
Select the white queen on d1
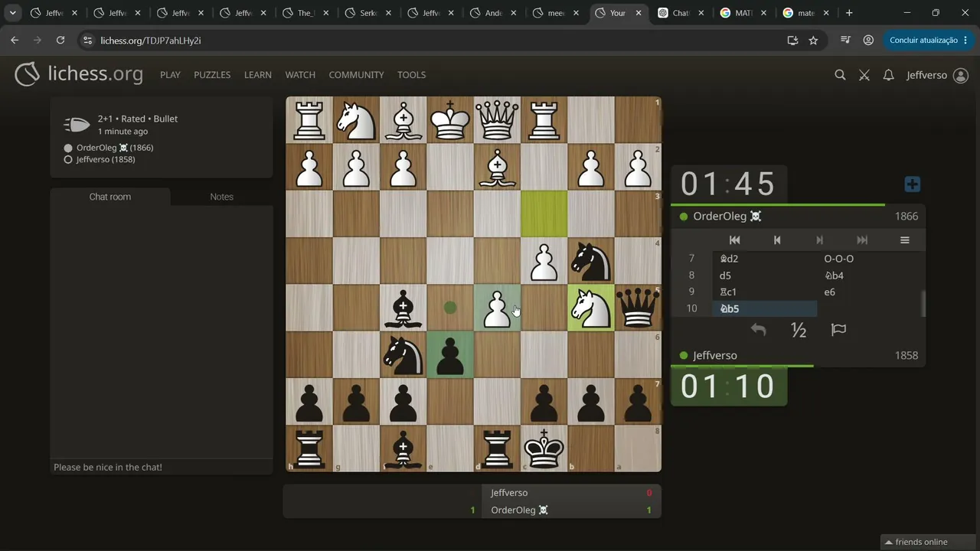498,120
